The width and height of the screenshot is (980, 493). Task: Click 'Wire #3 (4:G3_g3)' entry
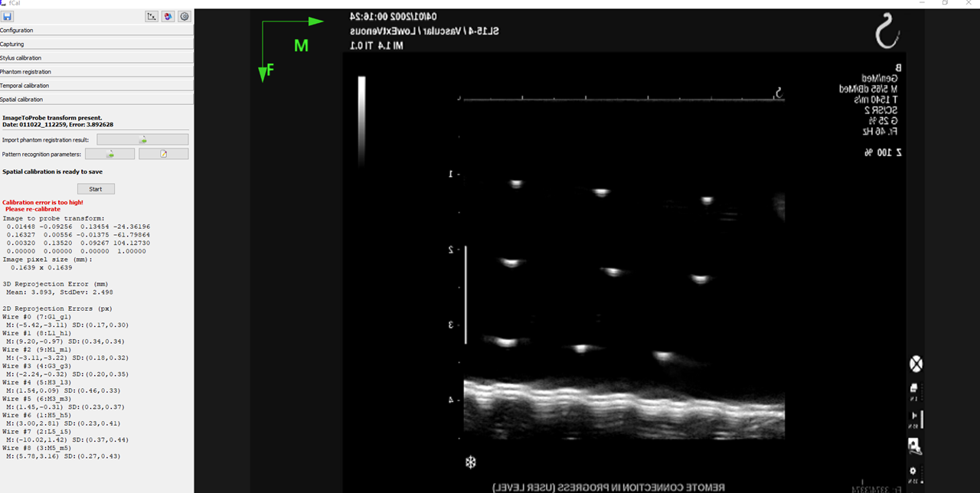click(38, 366)
